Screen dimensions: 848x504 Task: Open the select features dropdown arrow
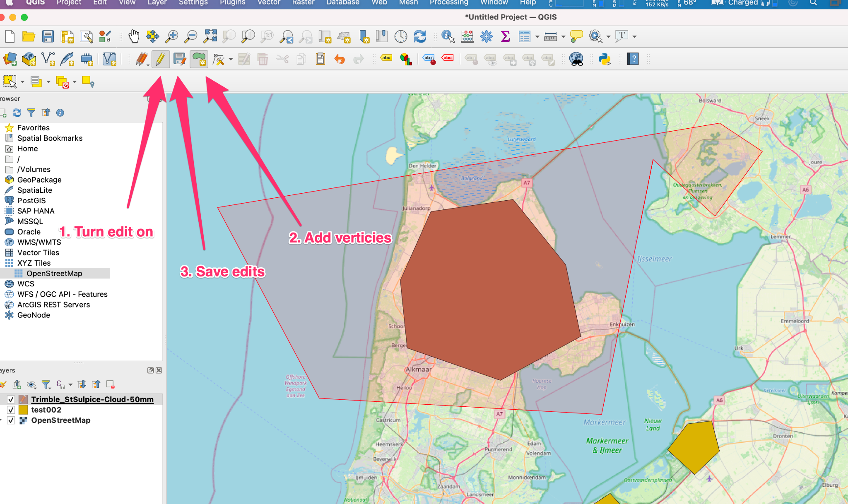pyautogui.click(x=22, y=82)
